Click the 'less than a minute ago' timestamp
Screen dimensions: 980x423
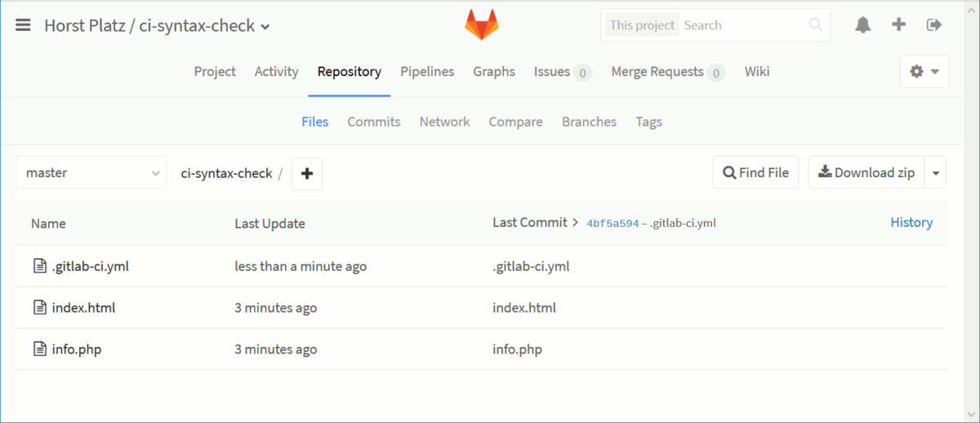pos(301,266)
